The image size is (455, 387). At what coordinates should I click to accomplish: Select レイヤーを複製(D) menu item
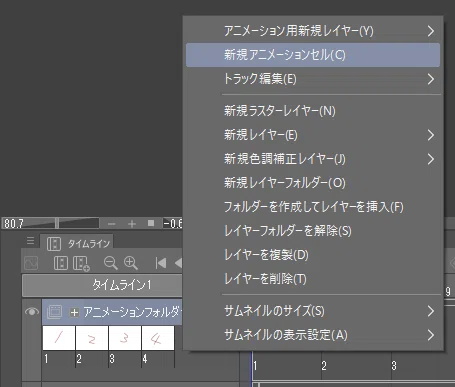(313, 255)
